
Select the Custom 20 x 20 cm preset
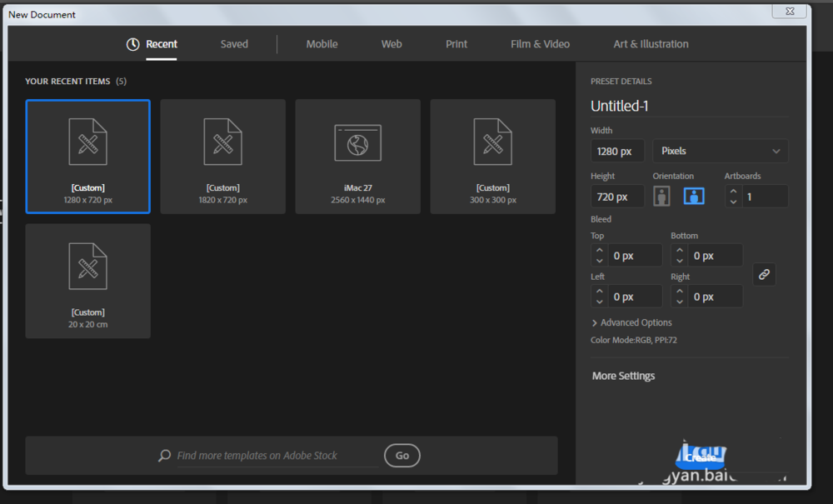(x=88, y=281)
